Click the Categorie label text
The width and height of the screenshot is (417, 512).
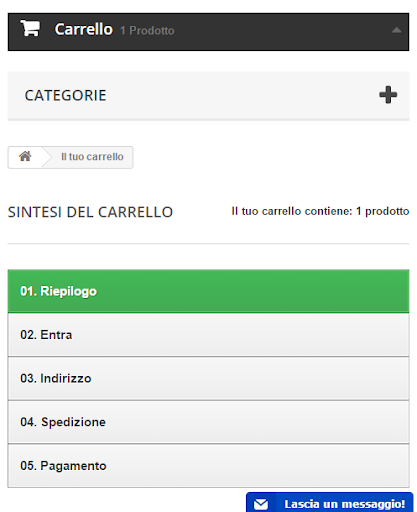tap(65, 96)
